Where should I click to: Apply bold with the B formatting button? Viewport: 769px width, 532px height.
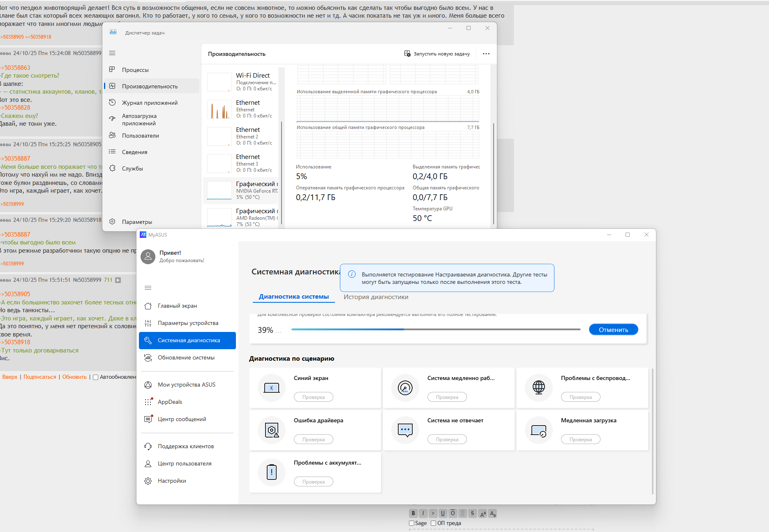(x=413, y=513)
